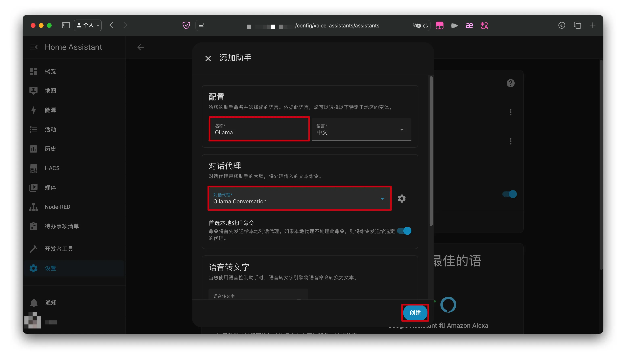
Task: Select 设置 (Settings) in the sidebar
Action: coord(50,268)
